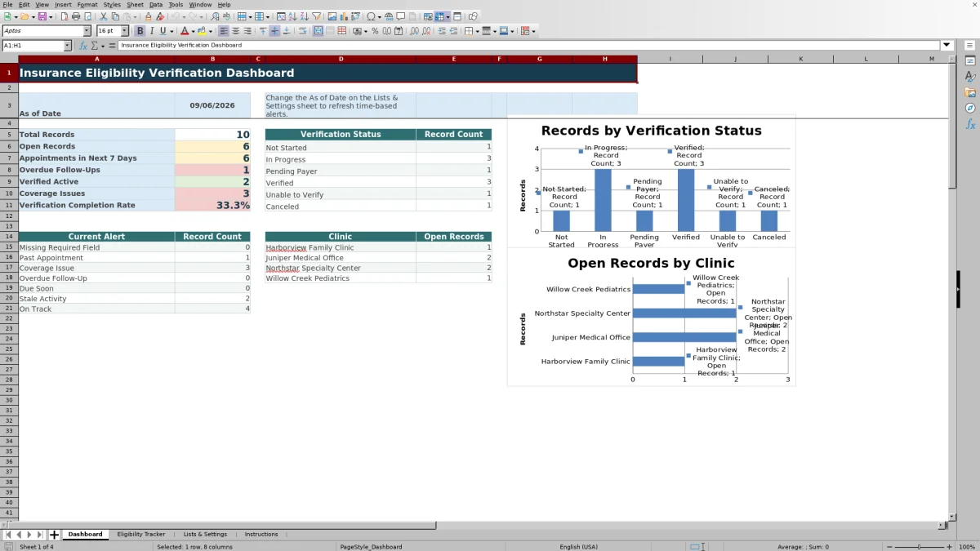Click the Wrap Text icon

[x=303, y=31]
